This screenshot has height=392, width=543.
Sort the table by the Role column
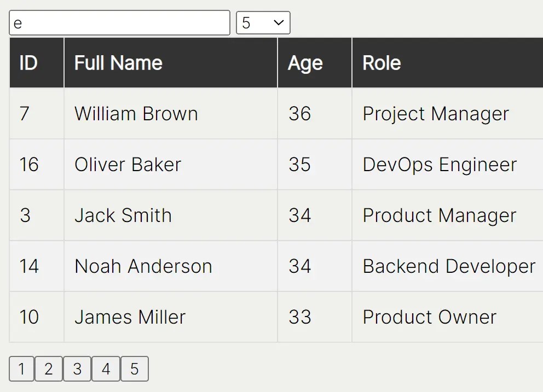point(382,62)
